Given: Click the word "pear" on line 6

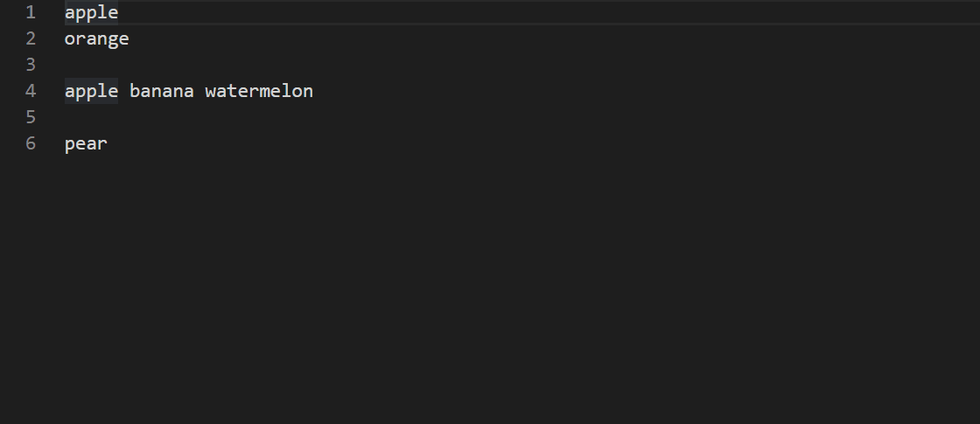Looking at the screenshot, I should point(86,143).
